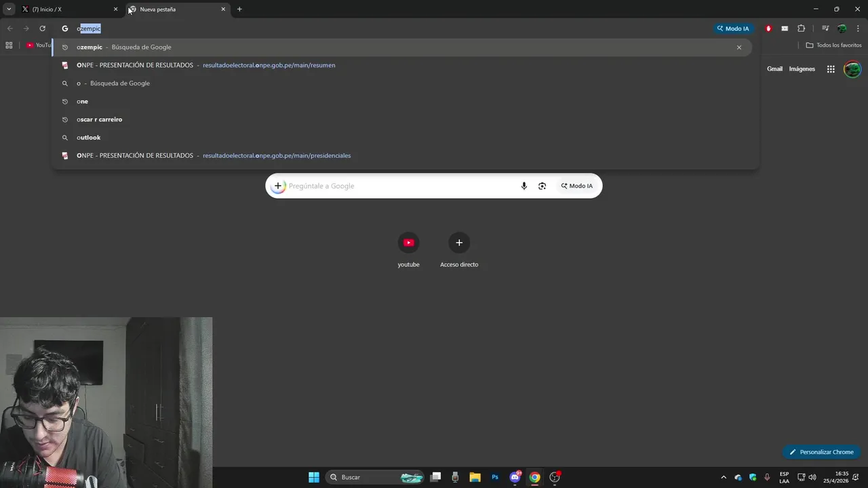The height and width of the screenshot is (488, 868).
Task: Close the Inicio / X tab
Action: coord(115,9)
